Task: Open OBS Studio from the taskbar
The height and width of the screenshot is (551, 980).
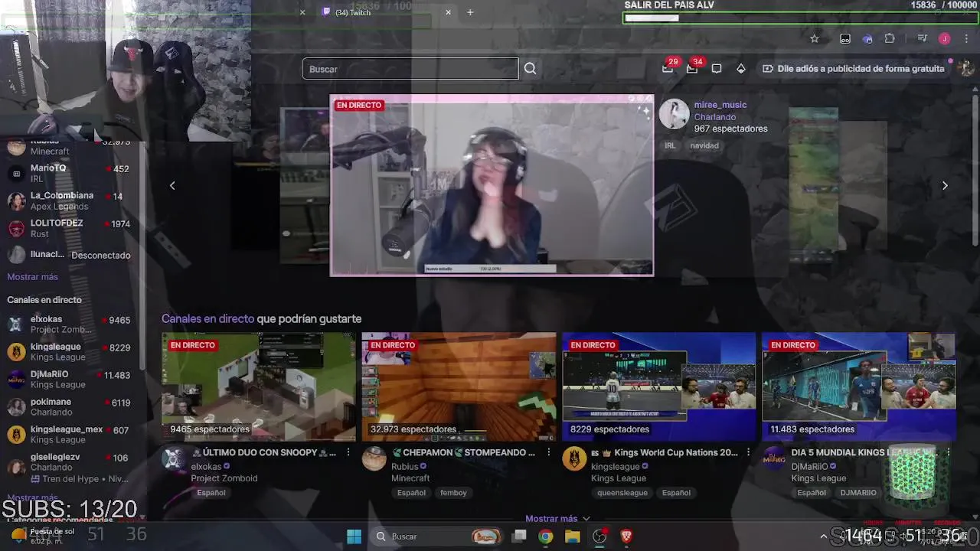Action: (x=599, y=536)
